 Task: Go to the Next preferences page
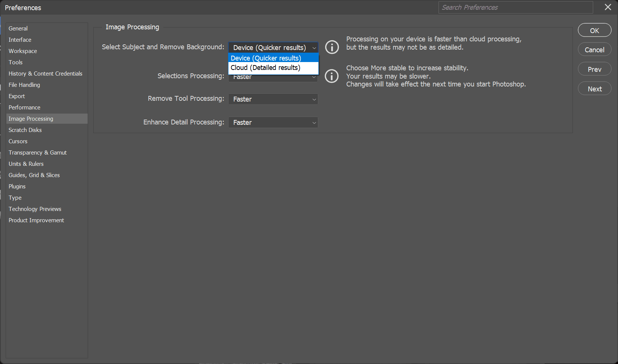(x=594, y=89)
